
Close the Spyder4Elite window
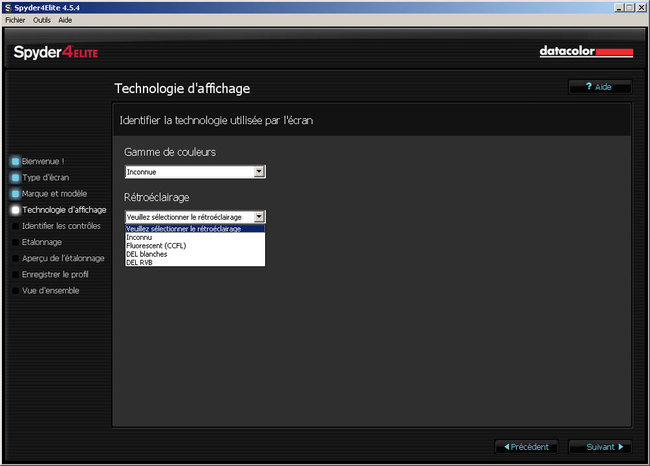tap(641, 7)
